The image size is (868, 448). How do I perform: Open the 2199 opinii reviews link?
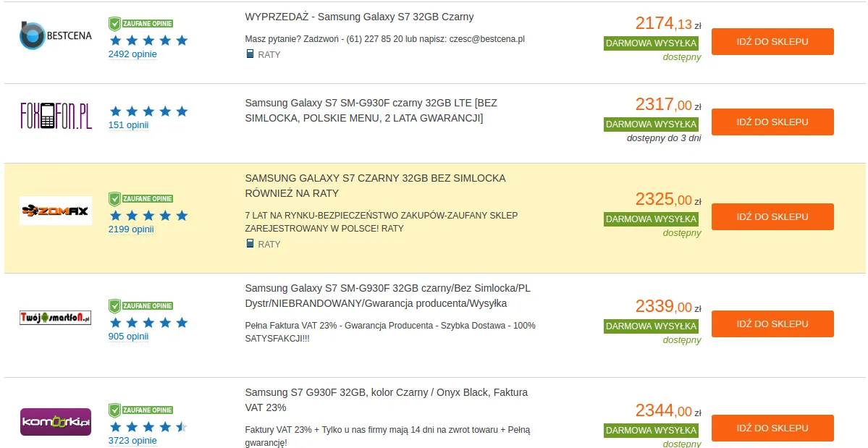pos(131,229)
